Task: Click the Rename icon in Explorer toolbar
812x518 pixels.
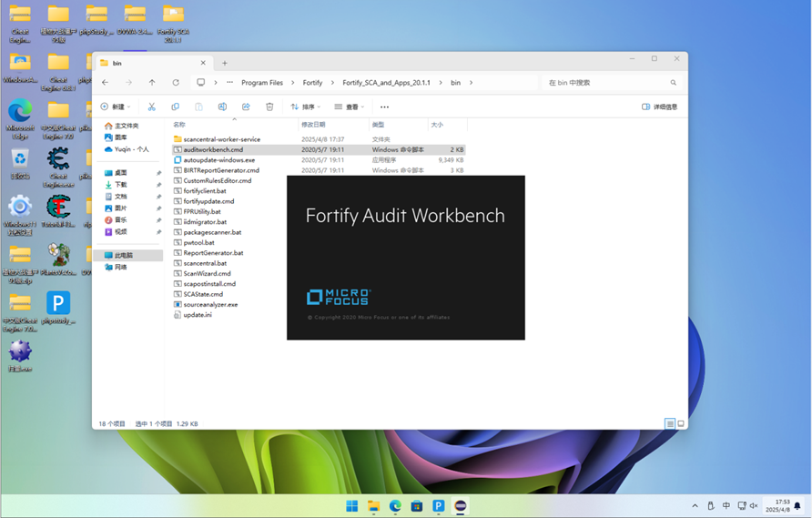Action: 222,107
